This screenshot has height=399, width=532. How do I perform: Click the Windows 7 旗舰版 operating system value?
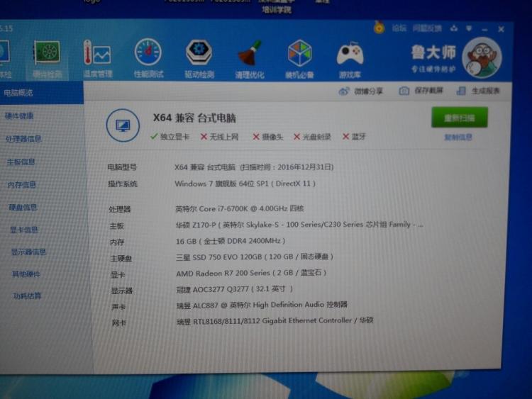pos(245,184)
